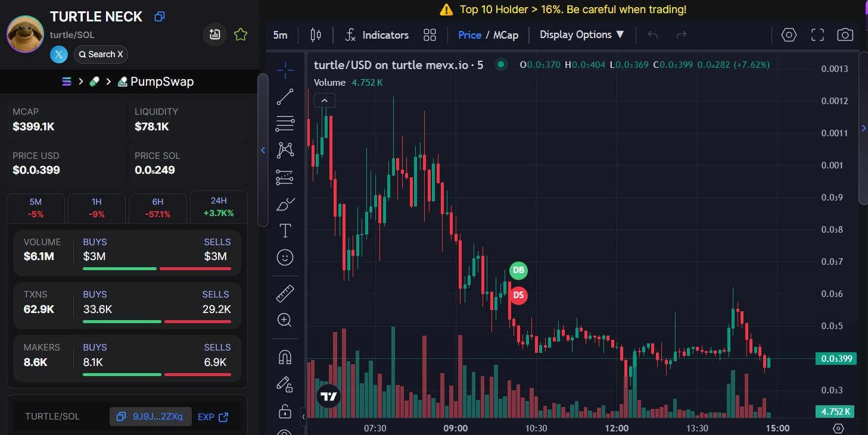
Task: Open the Display Options dropdown
Action: [581, 35]
